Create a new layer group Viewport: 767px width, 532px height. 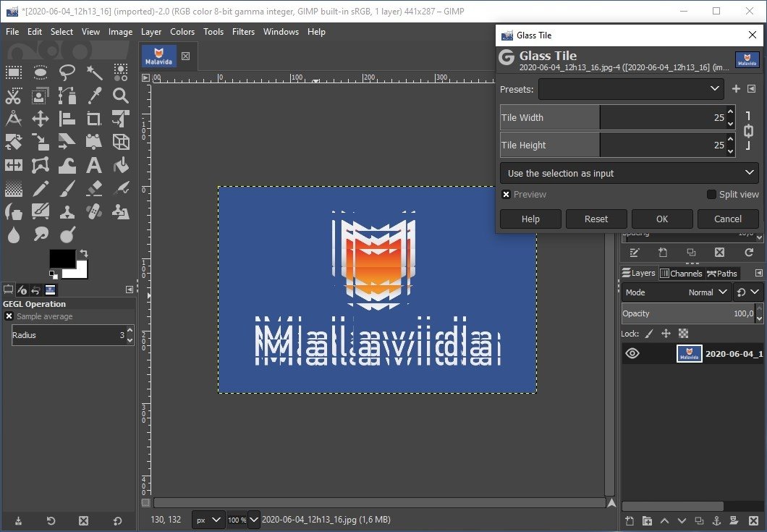tap(647, 520)
